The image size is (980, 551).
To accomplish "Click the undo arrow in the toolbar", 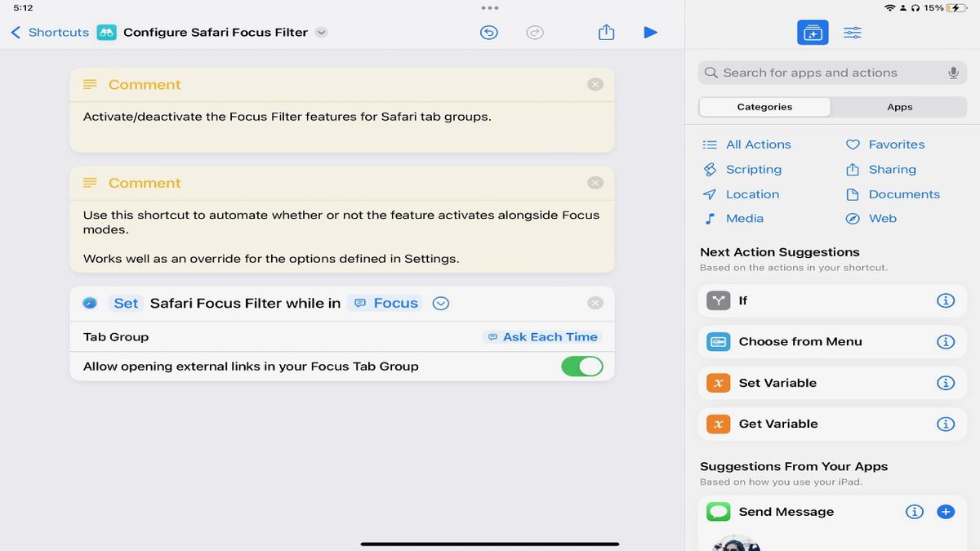I will [488, 32].
